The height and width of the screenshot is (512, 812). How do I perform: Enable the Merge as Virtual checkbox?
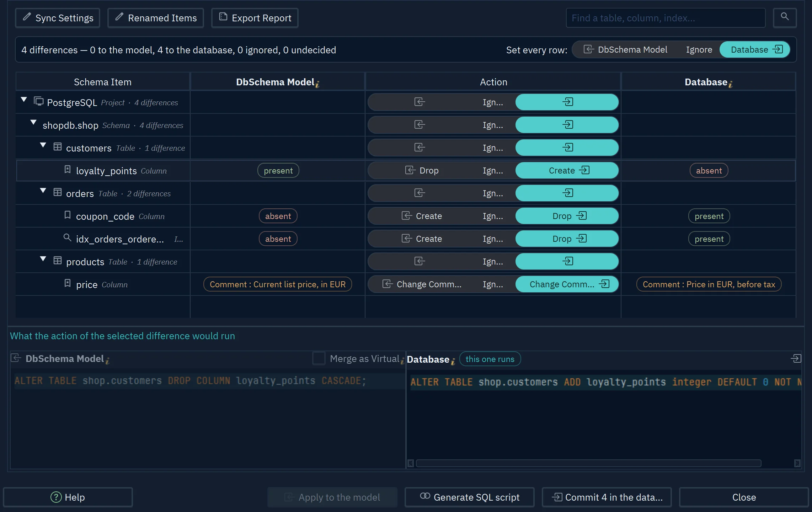point(319,358)
